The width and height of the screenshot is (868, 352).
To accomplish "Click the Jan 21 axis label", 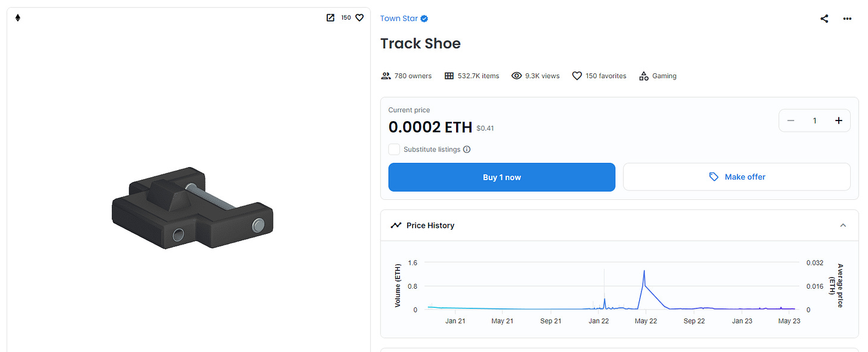I will pyautogui.click(x=455, y=321).
